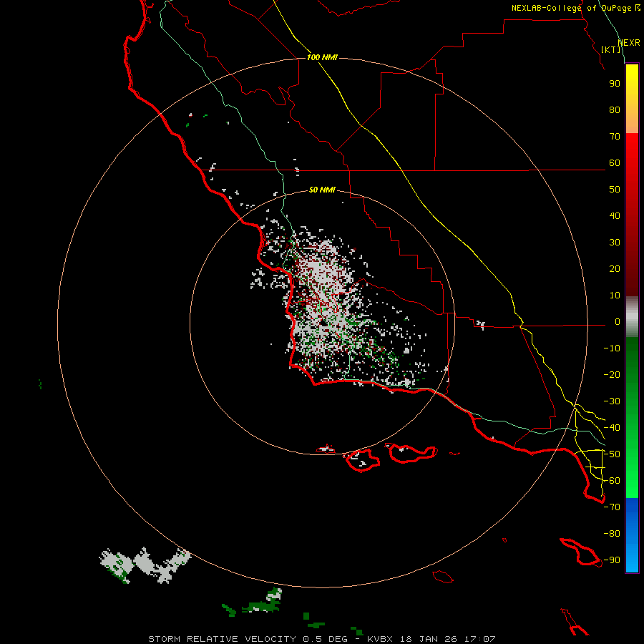644x644 pixels.
Task: Click the 40 value on the velocity scale
Action: tap(615, 215)
